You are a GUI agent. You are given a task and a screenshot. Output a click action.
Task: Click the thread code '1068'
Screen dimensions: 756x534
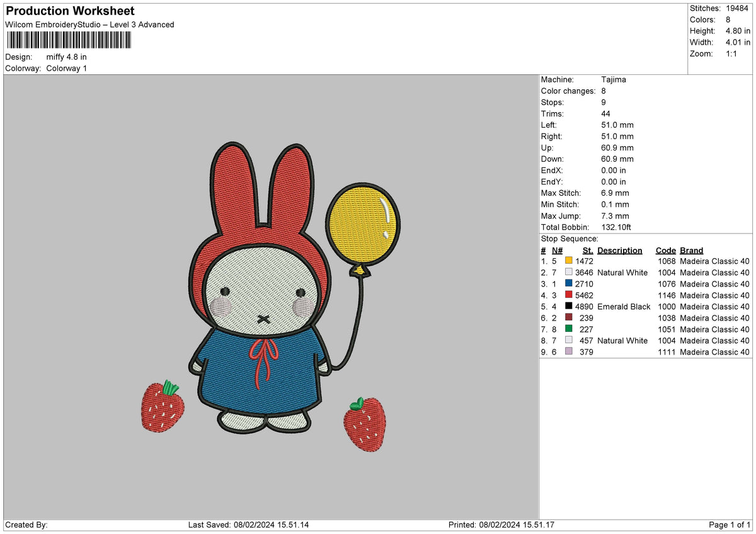pyautogui.click(x=667, y=261)
